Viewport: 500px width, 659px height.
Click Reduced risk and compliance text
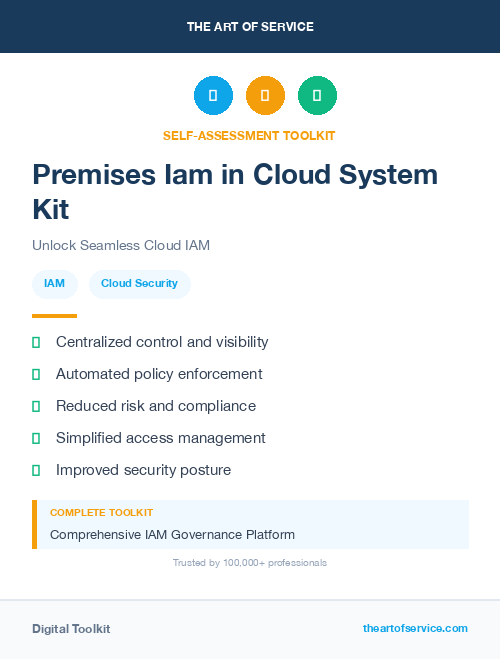(156, 406)
